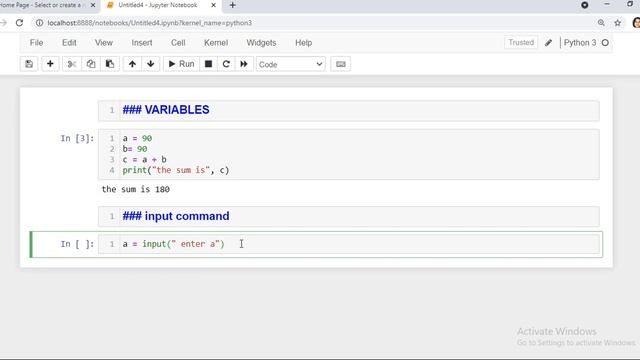Click the 'In [3]:' cell prompt
This screenshot has height=360, width=640.
(77, 138)
